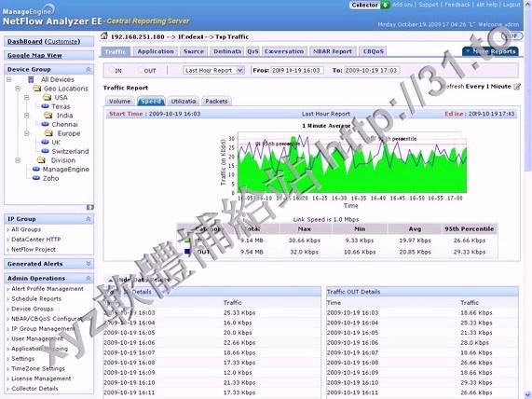
Task: Switch to the Destination tab
Action: [x=227, y=51]
